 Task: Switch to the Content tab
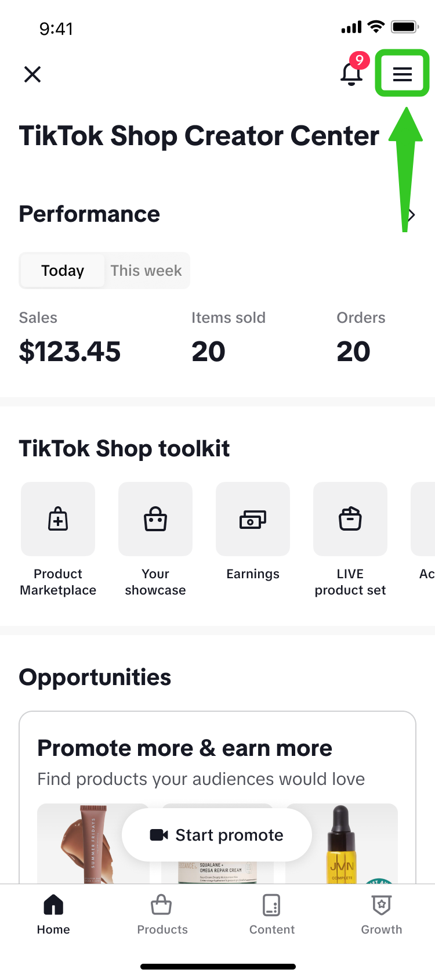pyautogui.click(x=271, y=914)
